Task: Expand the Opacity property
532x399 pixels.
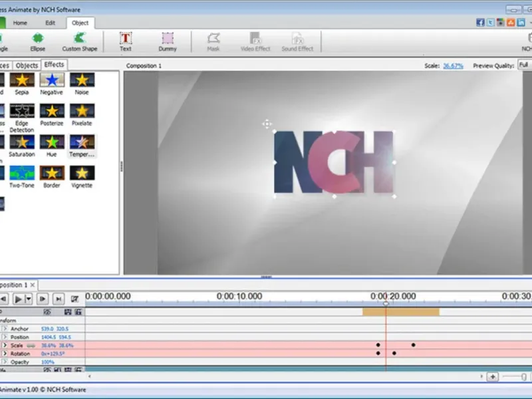Action: pos(5,362)
